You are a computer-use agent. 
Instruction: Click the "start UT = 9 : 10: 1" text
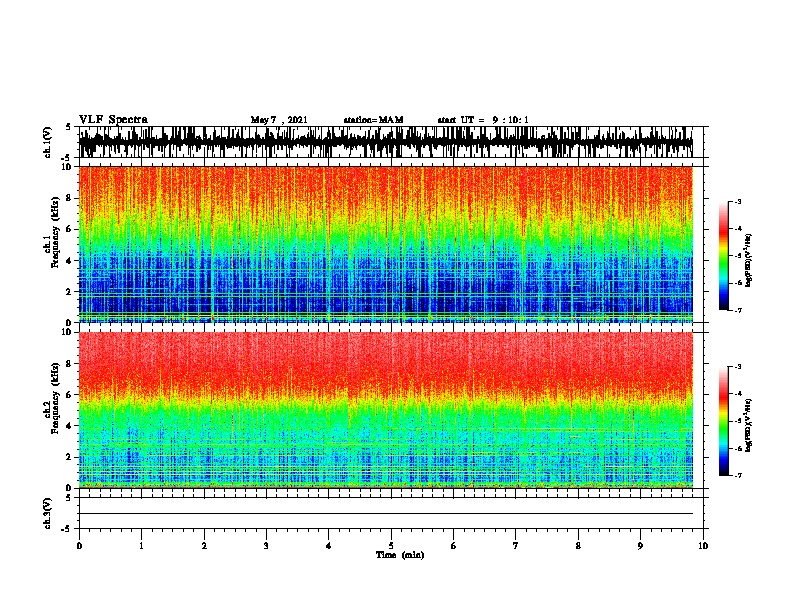tap(483, 120)
